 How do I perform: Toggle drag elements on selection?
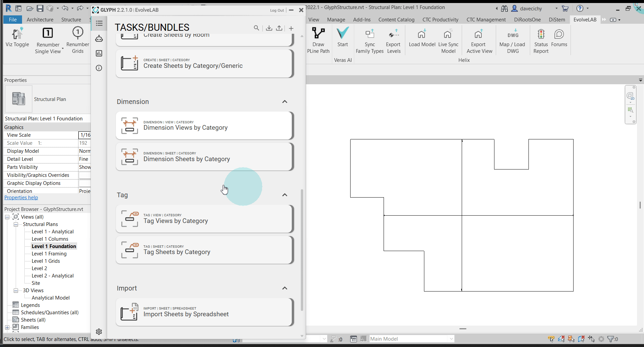click(x=591, y=339)
